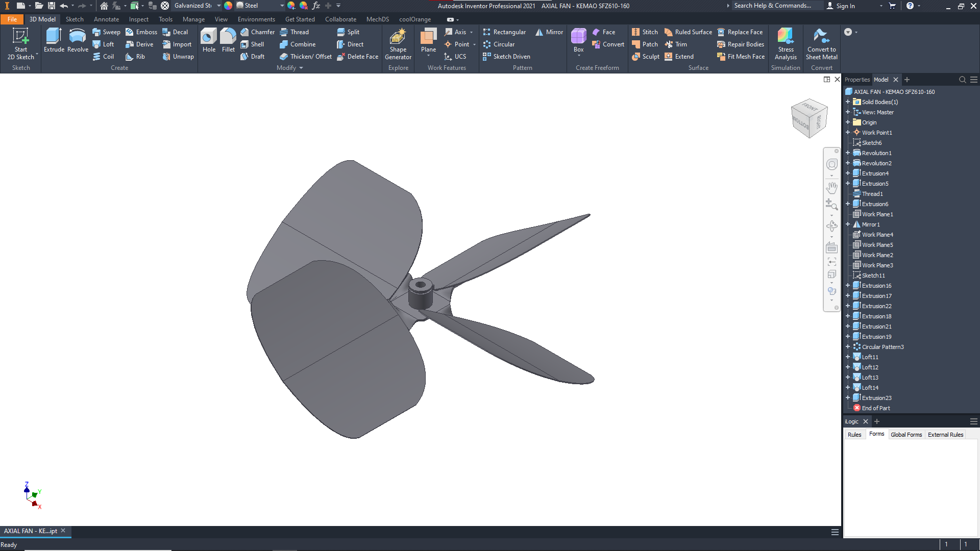This screenshot has width=980, height=551.
Task: Select the Extrude tool
Action: (54, 40)
